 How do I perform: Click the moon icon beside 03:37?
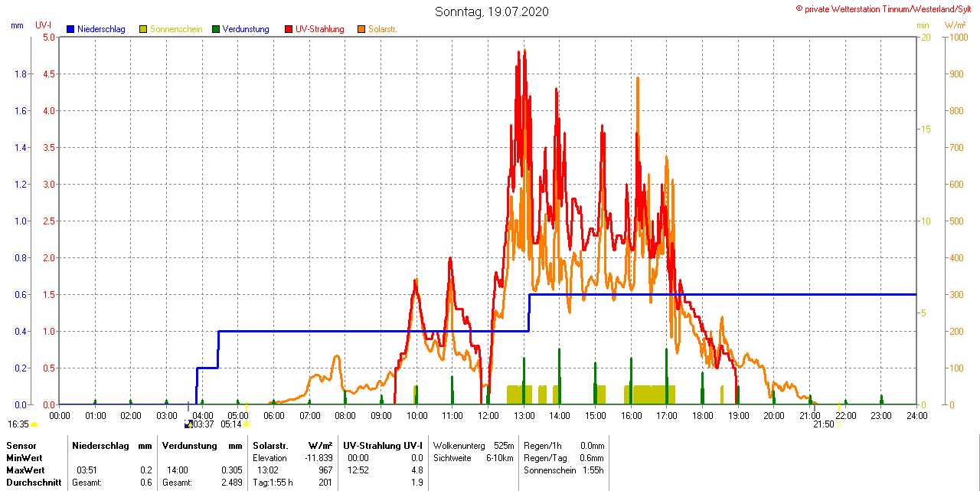189,424
